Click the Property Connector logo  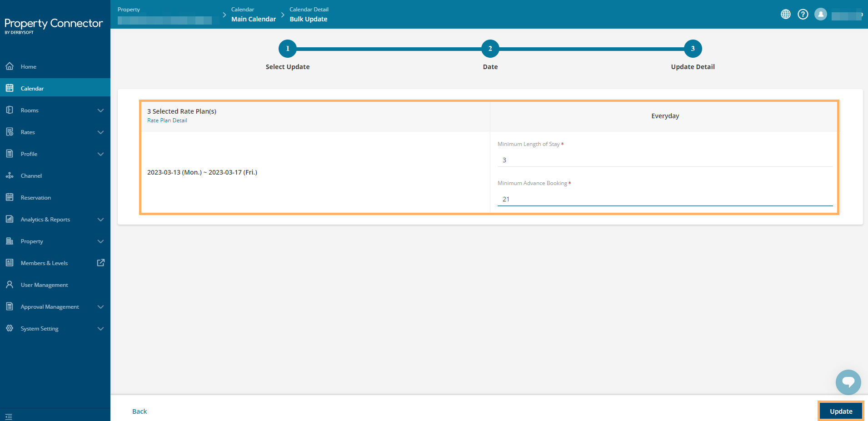[54, 25]
